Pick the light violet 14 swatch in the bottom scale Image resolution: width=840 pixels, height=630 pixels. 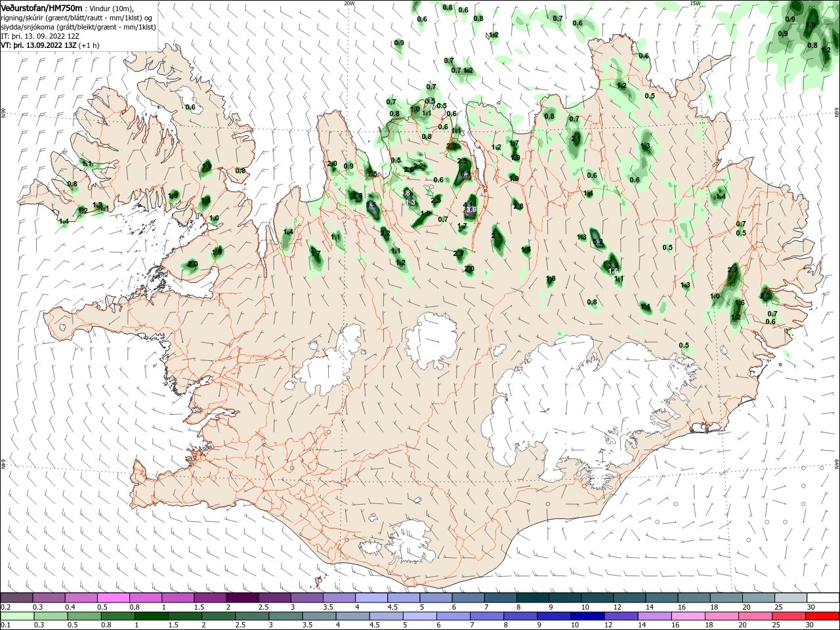[x=654, y=616]
